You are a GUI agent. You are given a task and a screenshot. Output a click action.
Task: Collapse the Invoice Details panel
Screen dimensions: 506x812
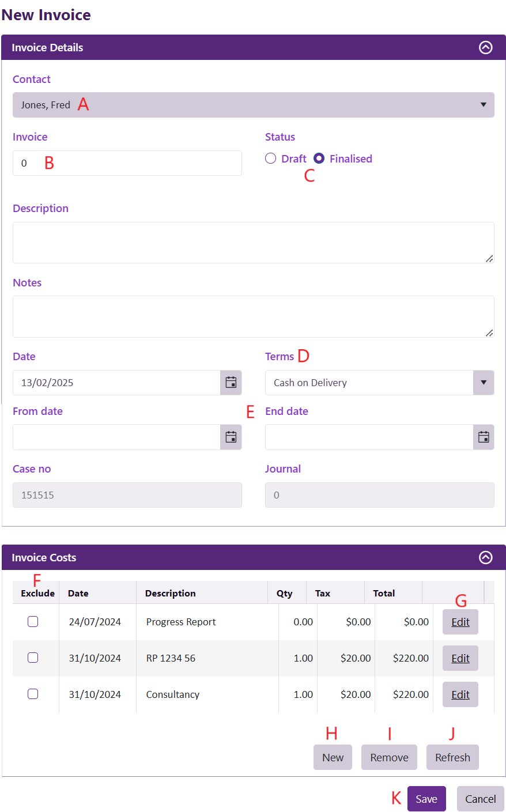click(x=486, y=48)
